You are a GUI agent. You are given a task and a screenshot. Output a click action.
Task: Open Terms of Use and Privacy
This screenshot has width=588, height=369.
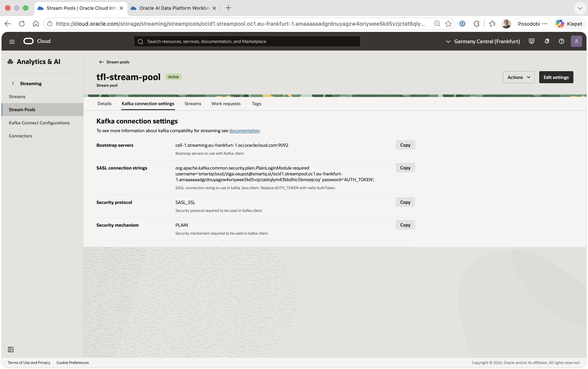click(29, 362)
